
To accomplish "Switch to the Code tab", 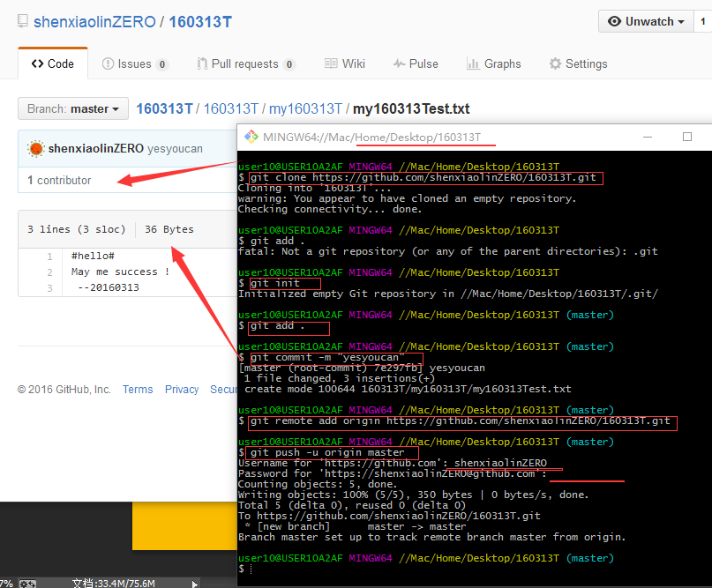I will point(53,64).
